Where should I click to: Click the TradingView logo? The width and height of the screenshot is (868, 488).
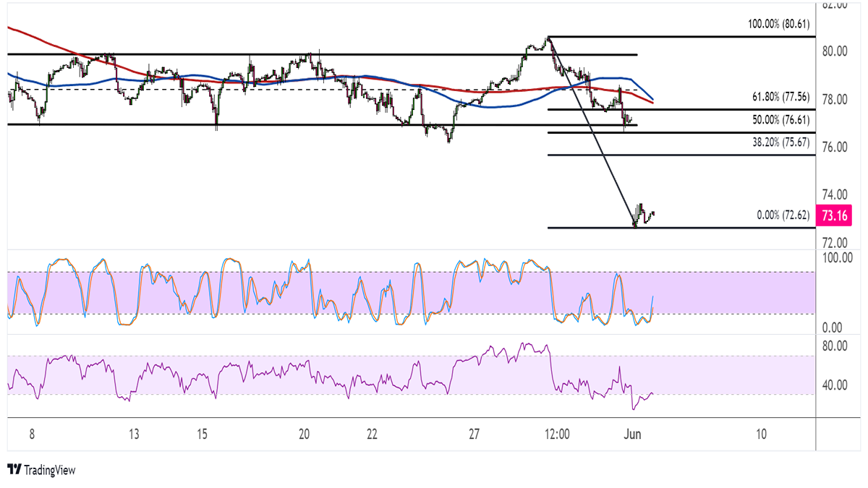41,470
